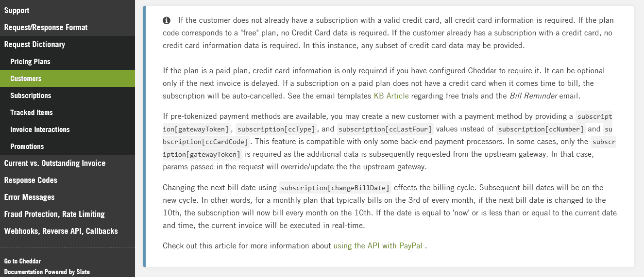The image size is (644, 277).
Task: Open Webhooks, Reverse API, Callbacks section
Action: [x=61, y=231]
